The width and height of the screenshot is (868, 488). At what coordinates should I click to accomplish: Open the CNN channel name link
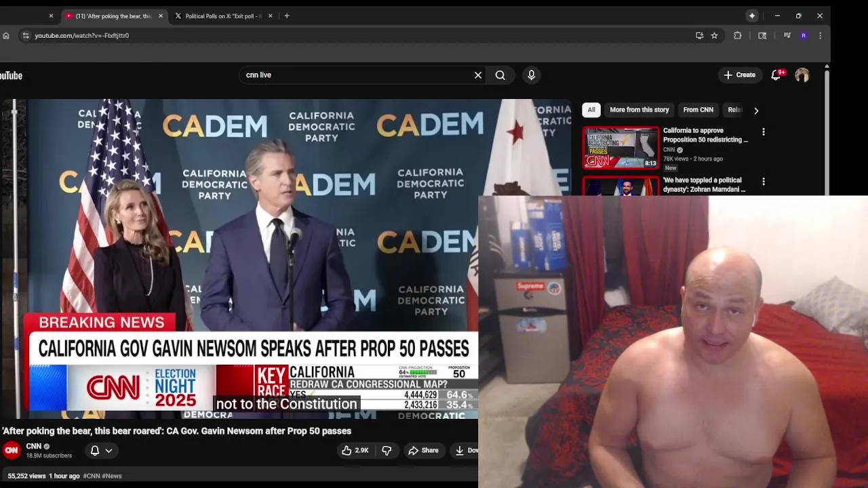click(x=34, y=446)
